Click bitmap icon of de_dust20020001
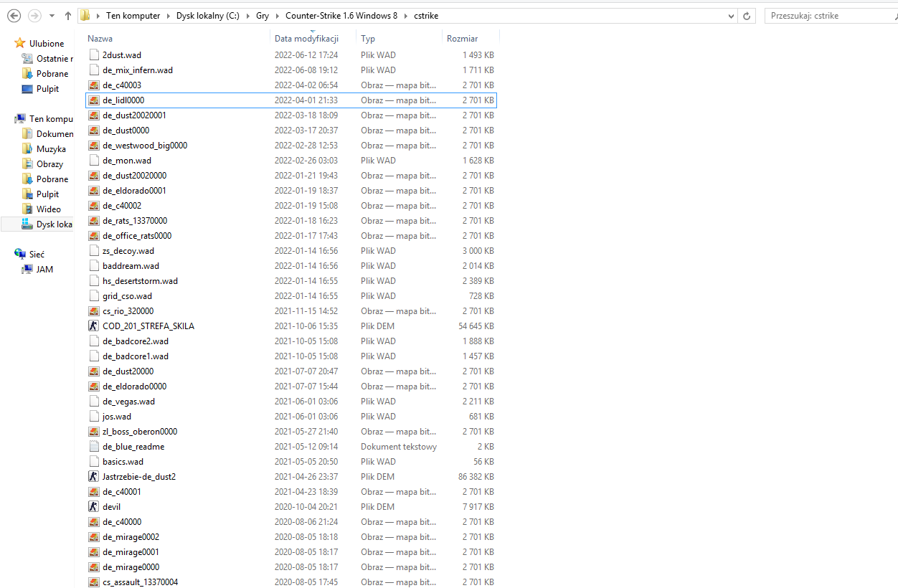Viewport: 898px width, 588px height. point(93,115)
